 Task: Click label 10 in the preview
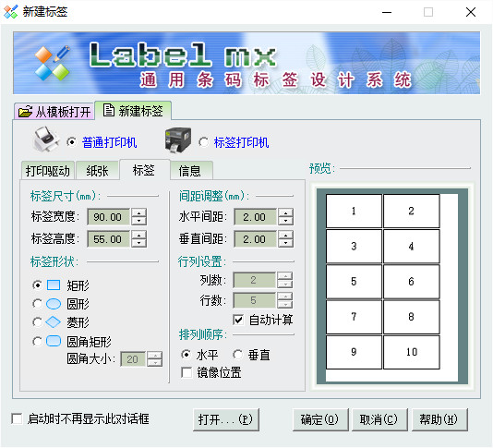[x=411, y=352]
